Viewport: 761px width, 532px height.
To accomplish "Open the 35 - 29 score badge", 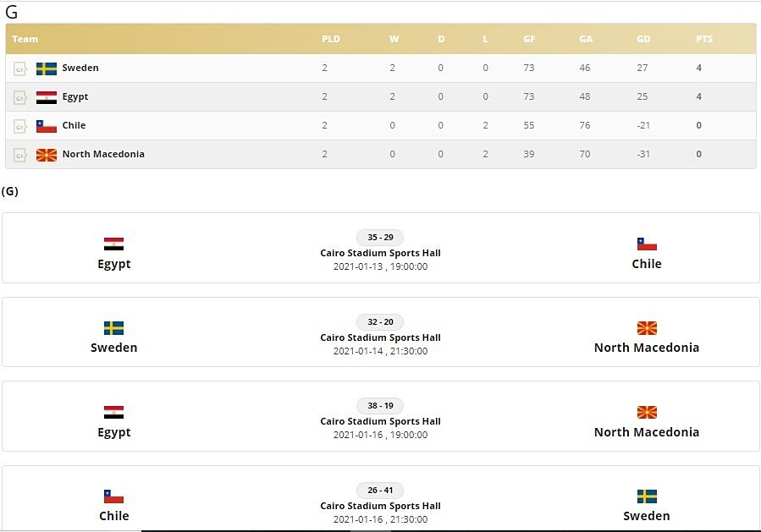I will [x=380, y=238].
